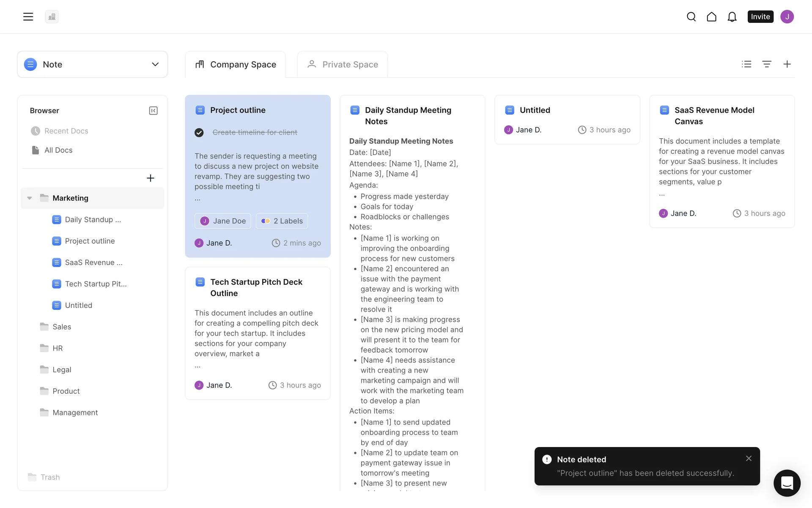The image size is (812, 508).
Task: Go to home via house icon
Action: 711,17
